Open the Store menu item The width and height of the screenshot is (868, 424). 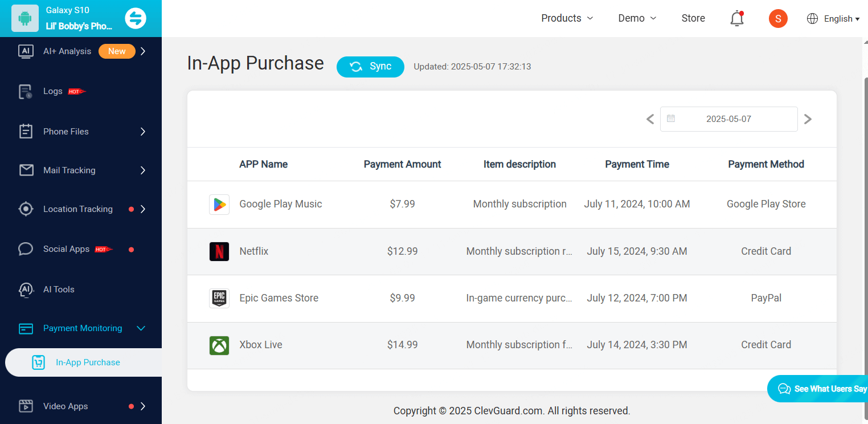click(x=693, y=18)
